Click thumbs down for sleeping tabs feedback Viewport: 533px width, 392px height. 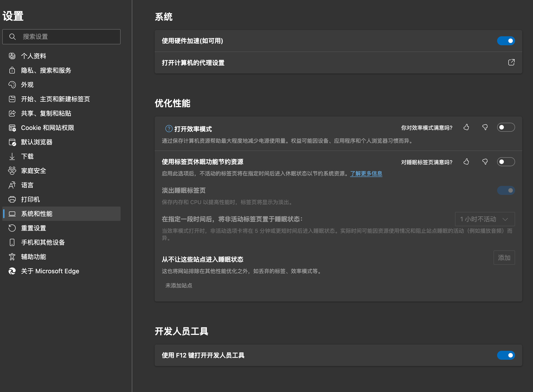point(485,162)
